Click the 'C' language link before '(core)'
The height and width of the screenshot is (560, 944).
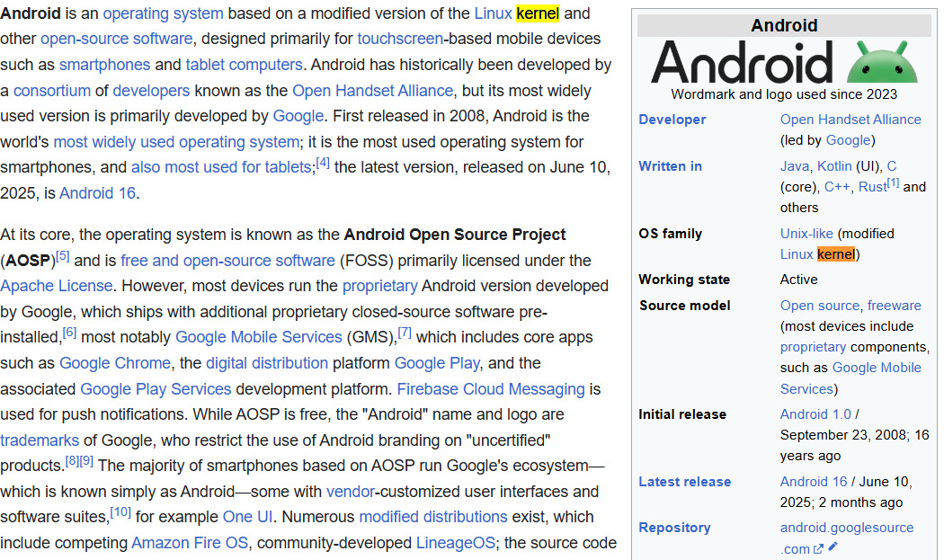coord(892,166)
